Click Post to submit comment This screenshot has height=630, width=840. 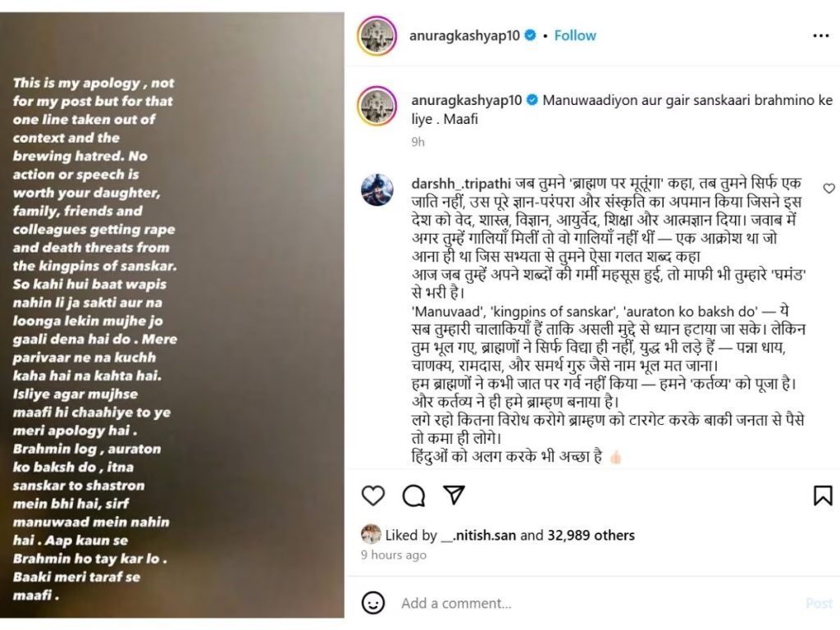point(819,603)
